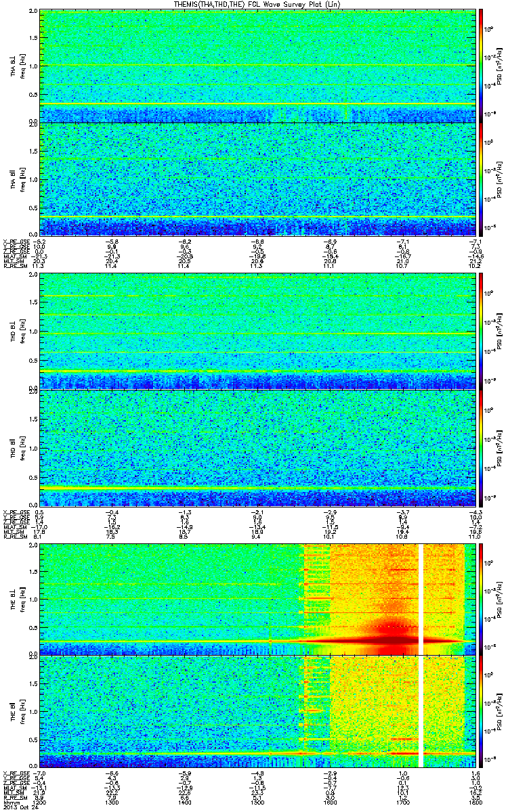Click the white data gap in THE B-perpendicular panel

coord(422,600)
